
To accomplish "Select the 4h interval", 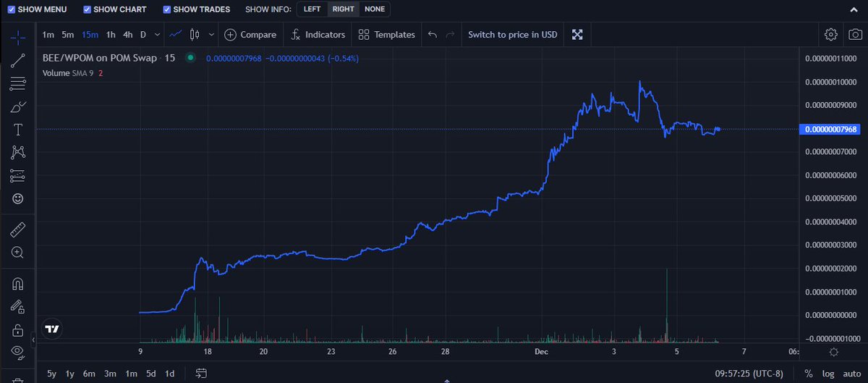I will point(127,34).
